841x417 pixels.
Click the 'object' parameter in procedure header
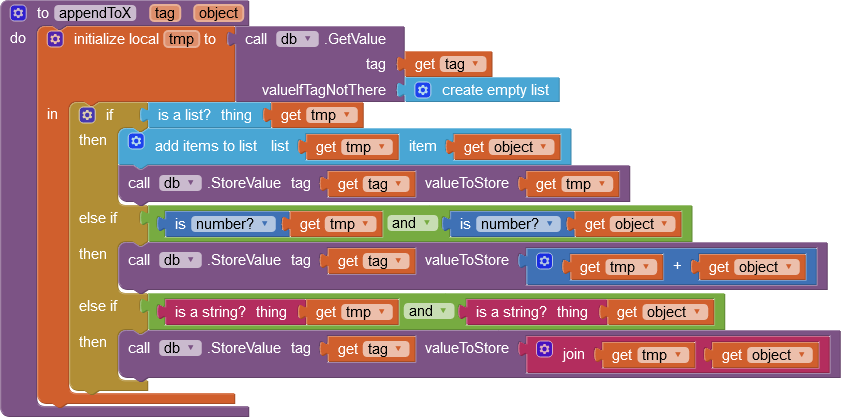point(218,13)
